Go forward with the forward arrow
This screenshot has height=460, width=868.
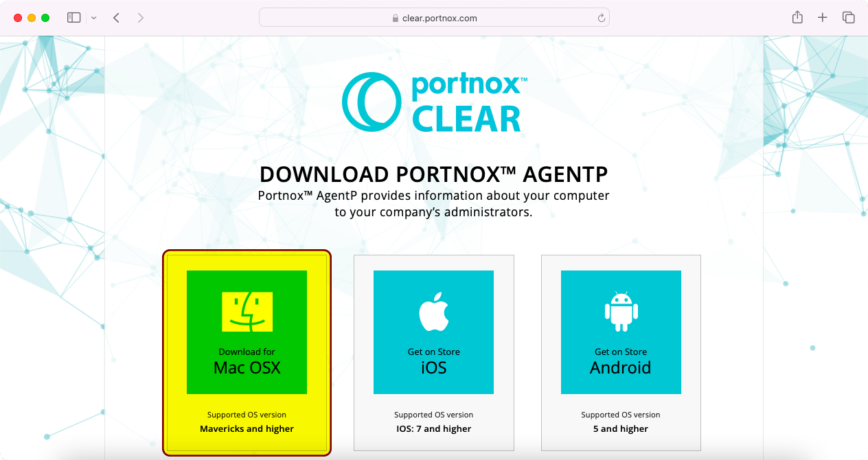click(x=141, y=18)
